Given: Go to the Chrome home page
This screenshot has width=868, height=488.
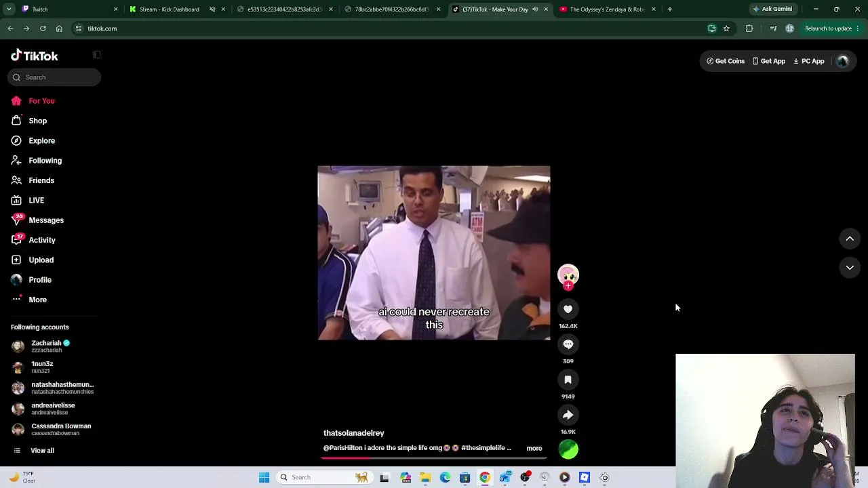Looking at the screenshot, I should 59,28.
